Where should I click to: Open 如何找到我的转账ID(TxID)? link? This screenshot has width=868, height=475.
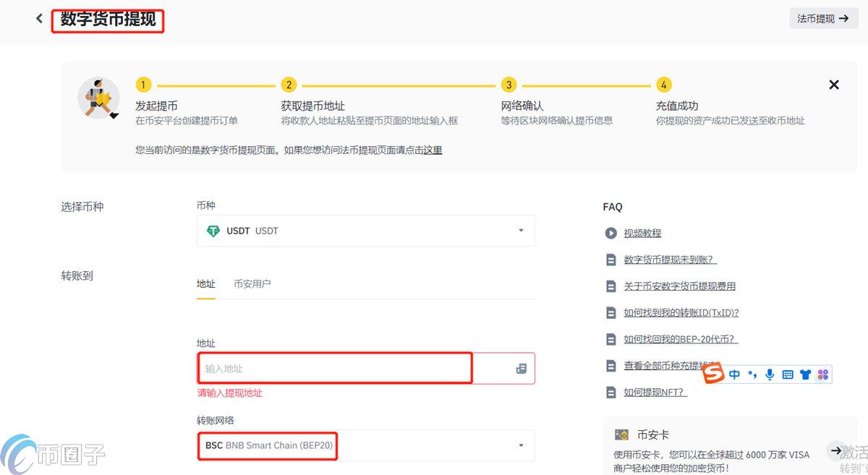click(x=681, y=313)
